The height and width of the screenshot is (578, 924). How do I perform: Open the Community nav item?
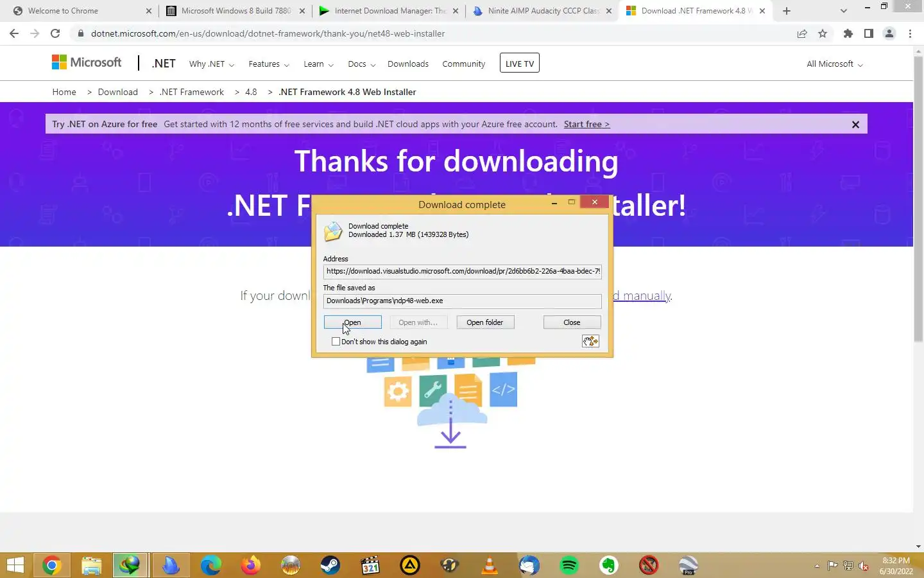pos(464,64)
